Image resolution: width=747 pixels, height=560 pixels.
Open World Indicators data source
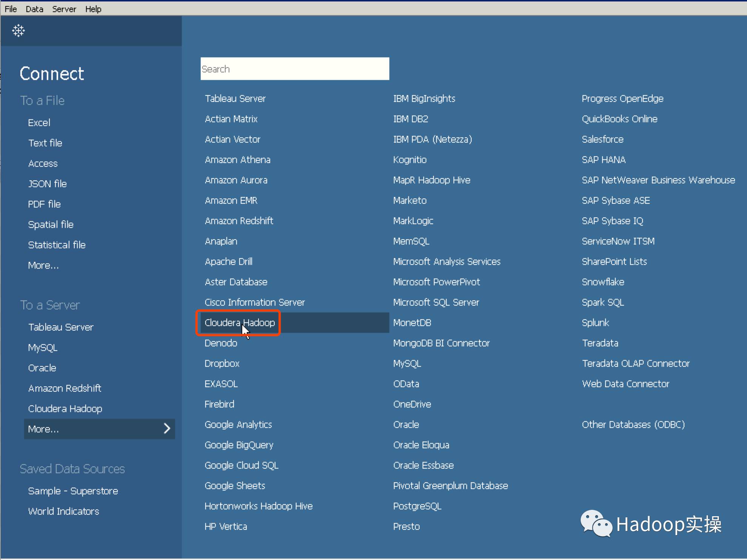point(63,511)
